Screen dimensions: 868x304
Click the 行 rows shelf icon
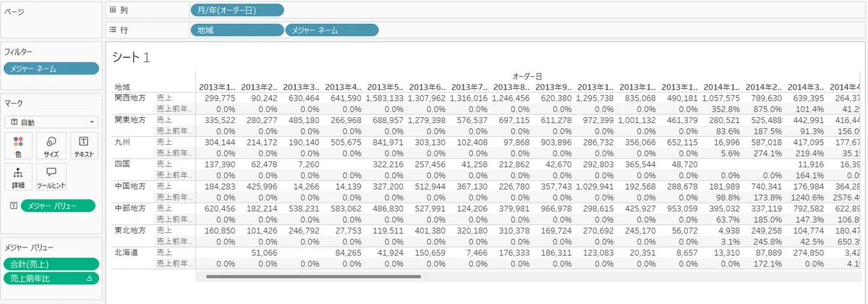click(x=114, y=30)
